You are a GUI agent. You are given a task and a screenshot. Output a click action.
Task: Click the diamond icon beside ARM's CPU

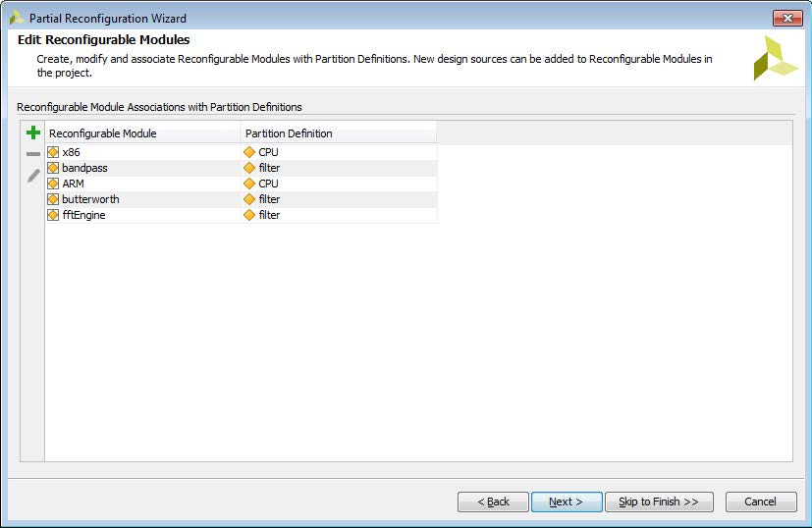tap(249, 184)
